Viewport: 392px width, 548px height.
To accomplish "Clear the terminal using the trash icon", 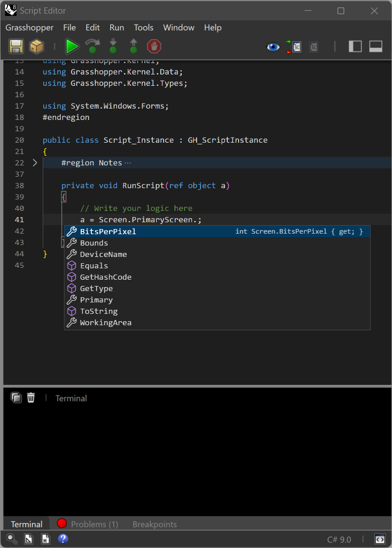I will coord(31,397).
